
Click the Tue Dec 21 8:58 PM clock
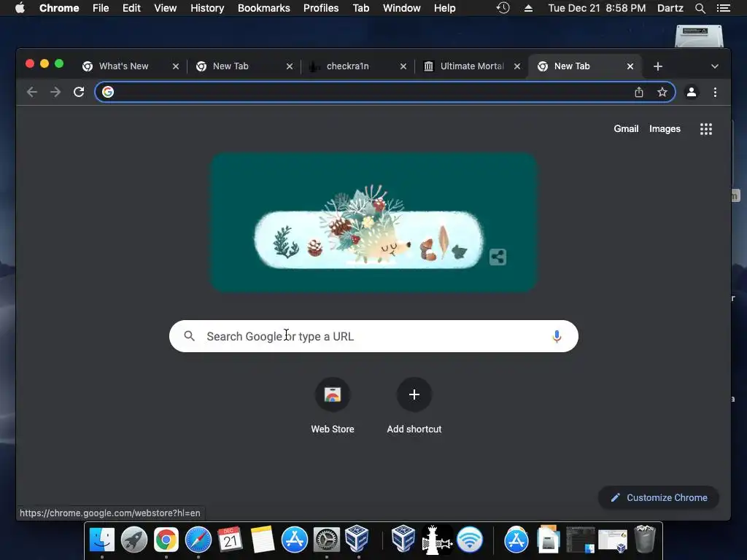[597, 8]
